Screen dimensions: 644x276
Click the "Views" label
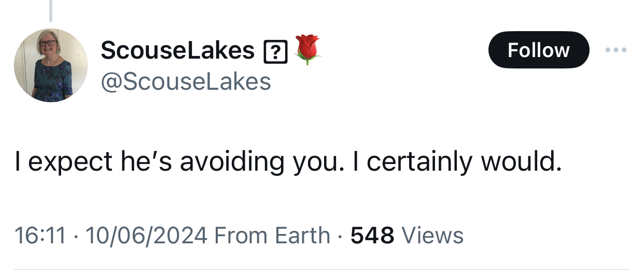click(x=432, y=235)
